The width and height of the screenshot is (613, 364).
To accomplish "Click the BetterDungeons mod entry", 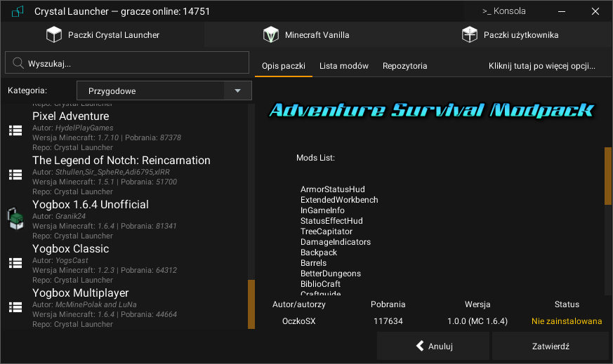I will coord(331,274).
